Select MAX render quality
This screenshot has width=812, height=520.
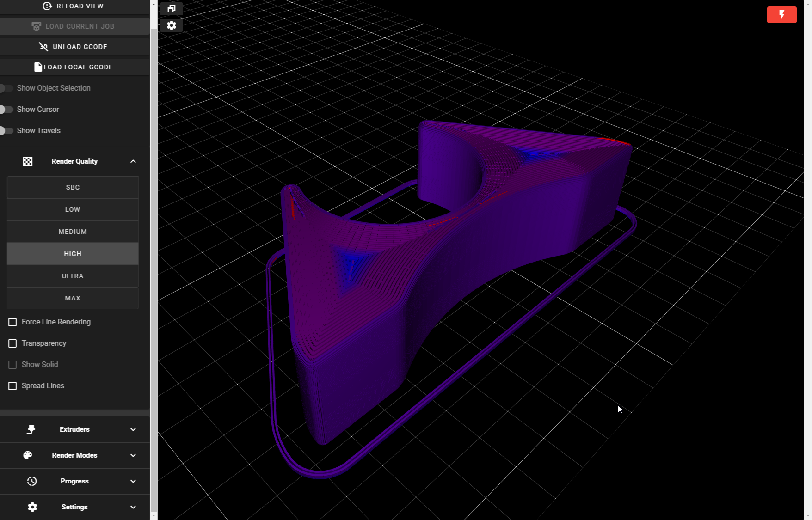(73, 298)
